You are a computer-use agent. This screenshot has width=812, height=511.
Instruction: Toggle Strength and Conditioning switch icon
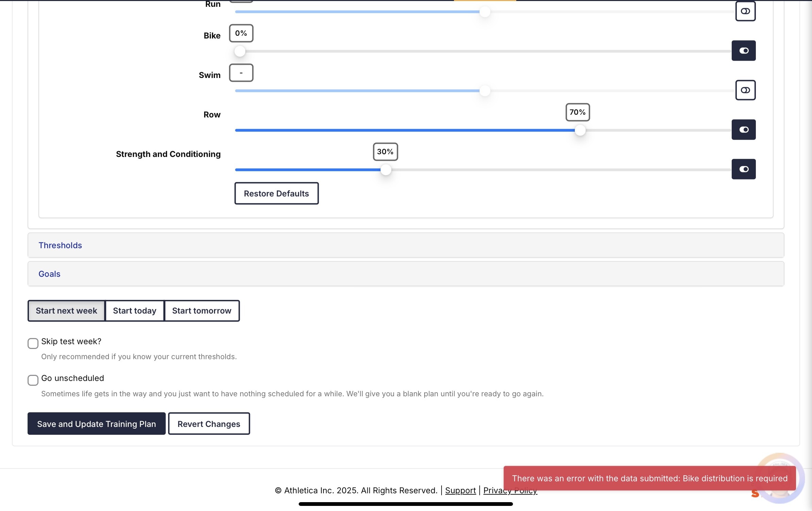click(743, 169)
